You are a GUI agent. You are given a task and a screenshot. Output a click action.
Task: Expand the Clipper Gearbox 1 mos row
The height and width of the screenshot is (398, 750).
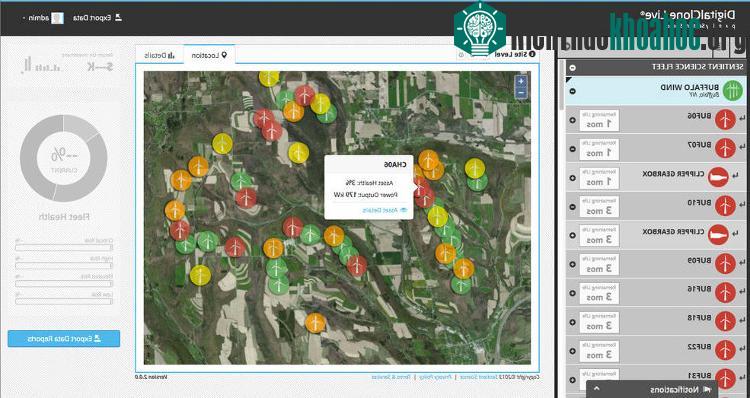point(573,178)
